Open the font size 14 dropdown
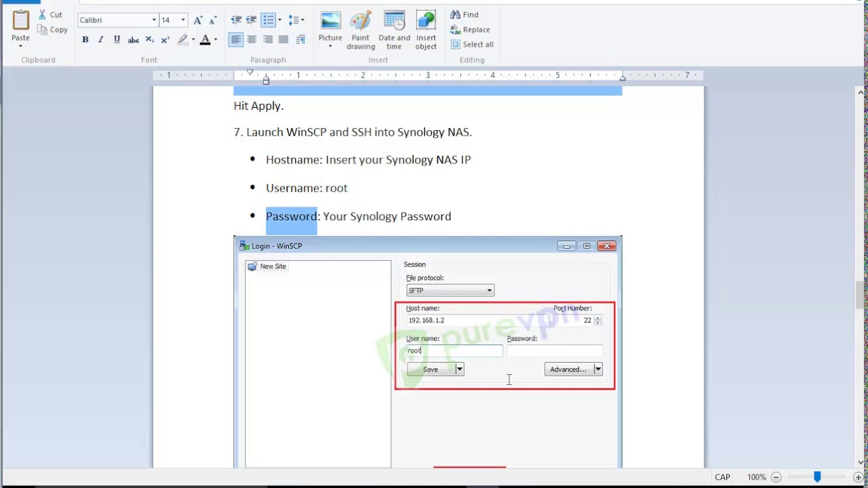 183,20
